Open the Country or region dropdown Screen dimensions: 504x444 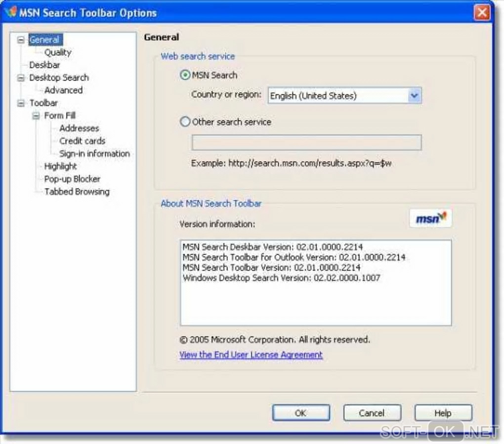point(344,95)
